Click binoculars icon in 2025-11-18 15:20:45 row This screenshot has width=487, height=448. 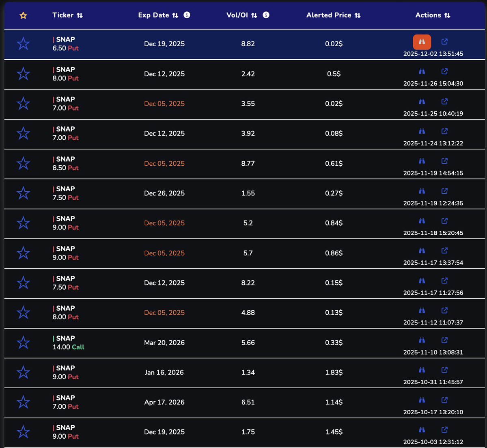coord(422,221)
